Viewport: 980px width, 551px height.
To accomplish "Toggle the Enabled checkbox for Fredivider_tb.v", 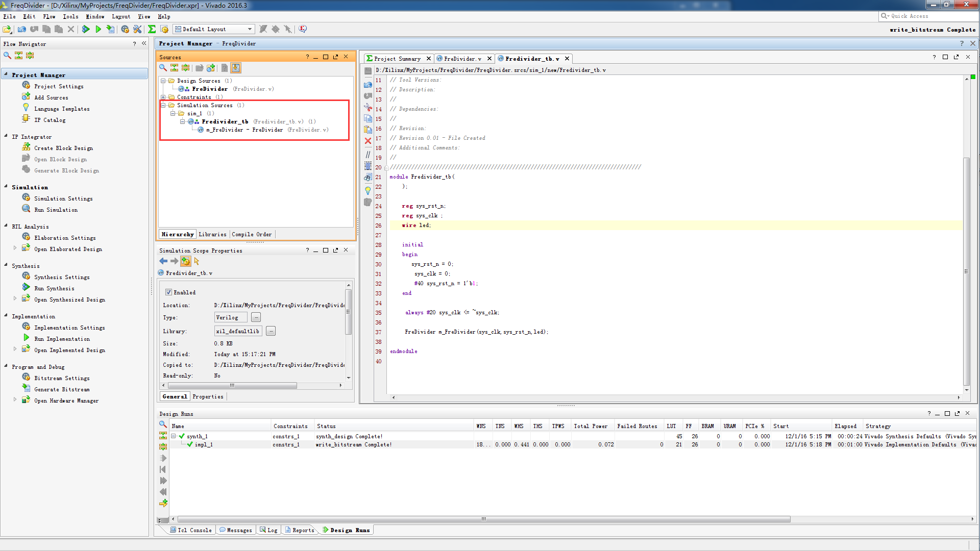I will coord(168,292).
